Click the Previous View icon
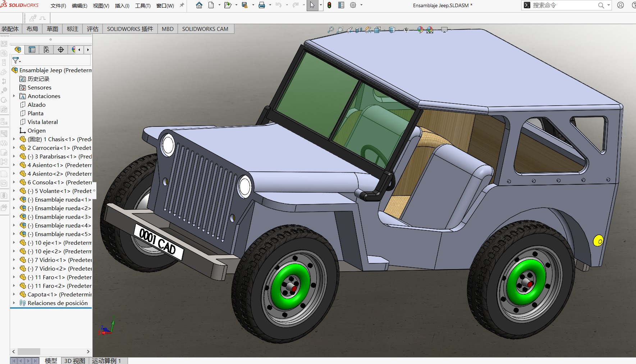This screenshot has height=364, width=636. click(349, 30)
